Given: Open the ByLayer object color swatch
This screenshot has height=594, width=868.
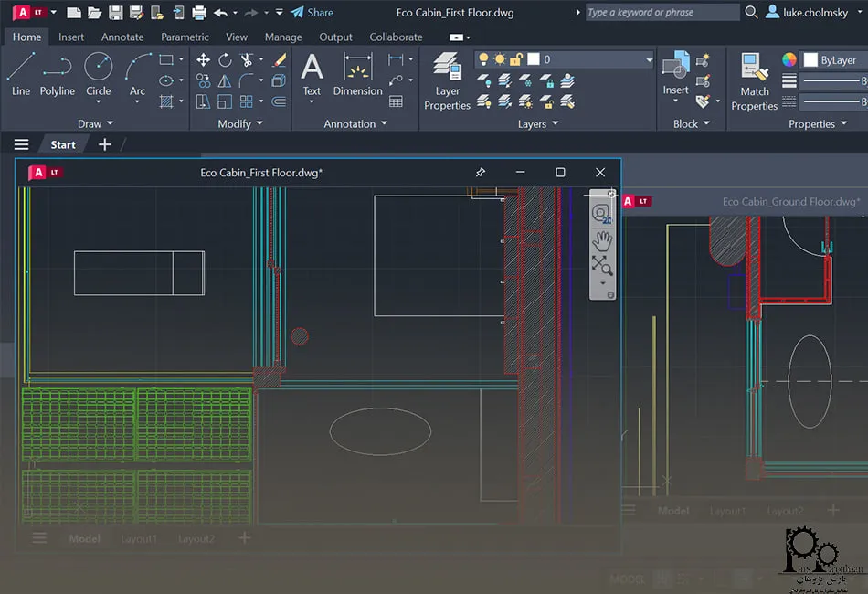Looking at the screenshot, I should click(810, 60).
